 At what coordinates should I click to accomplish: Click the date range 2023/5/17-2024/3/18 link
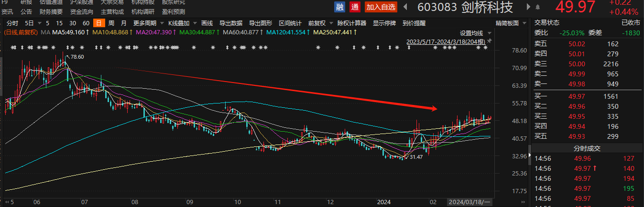pos(446,41)
